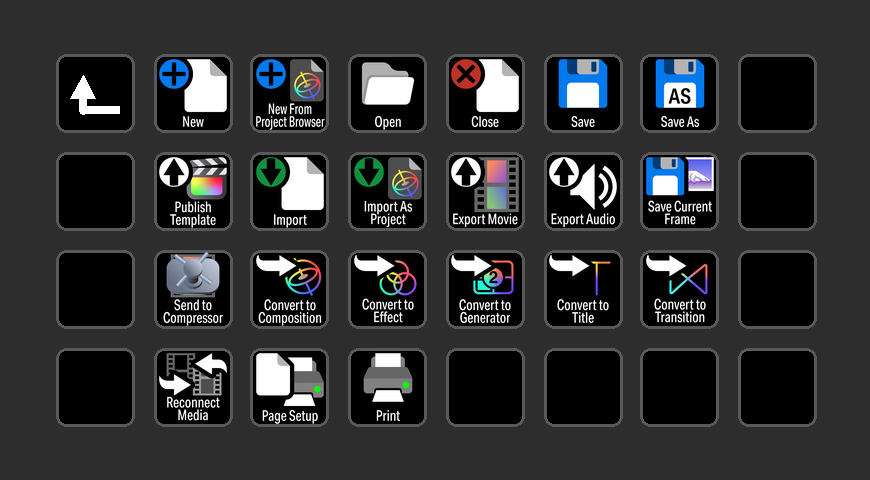This screenshot has height=480, width=870.
Task: Choose Convert to Generator key
Action: [485, 289]
